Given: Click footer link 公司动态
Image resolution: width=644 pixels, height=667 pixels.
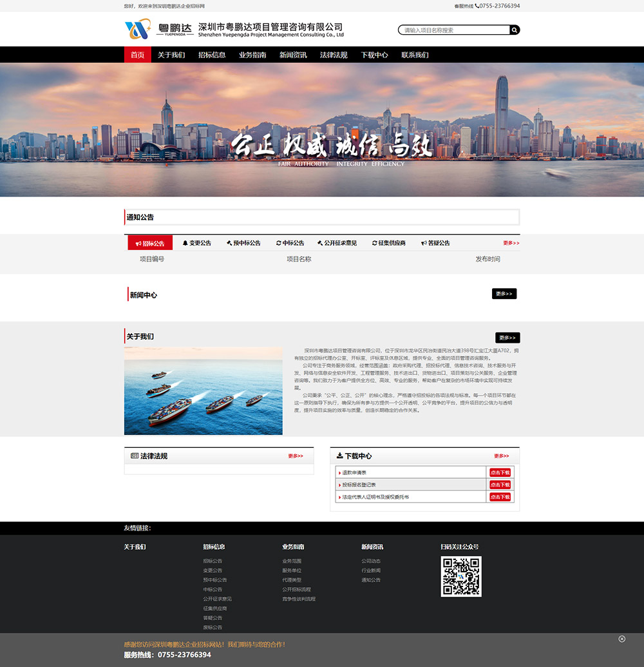Looking at the screenshot, I should click(371, 561).
